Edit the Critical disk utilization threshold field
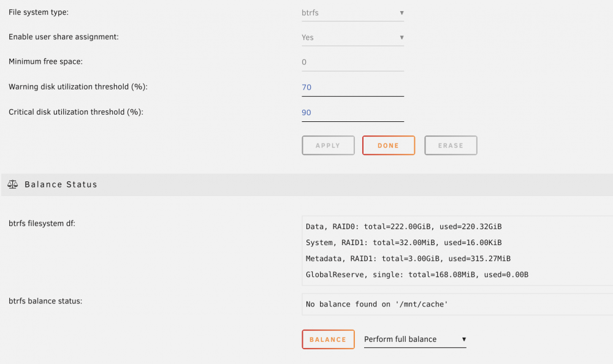This screenshot has width=613, height=364. pos(352,113)
